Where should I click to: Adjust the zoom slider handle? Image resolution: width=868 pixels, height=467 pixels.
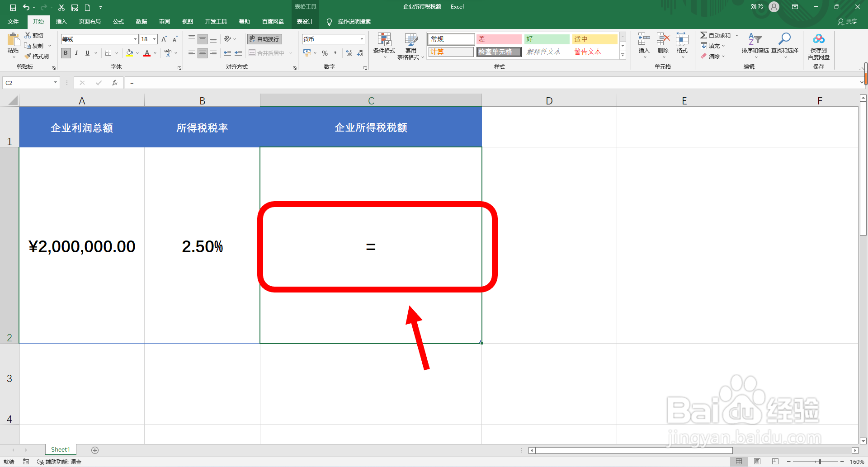(x=820, y=462)
